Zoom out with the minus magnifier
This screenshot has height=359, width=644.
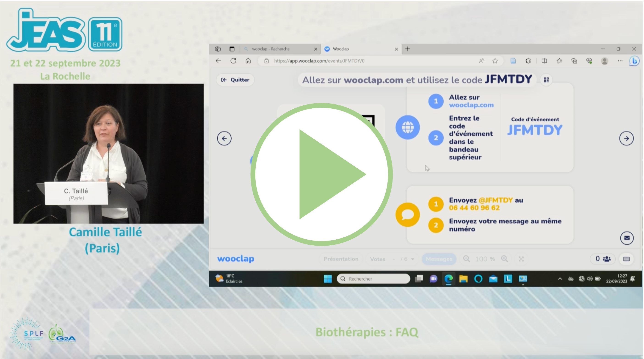467,259
